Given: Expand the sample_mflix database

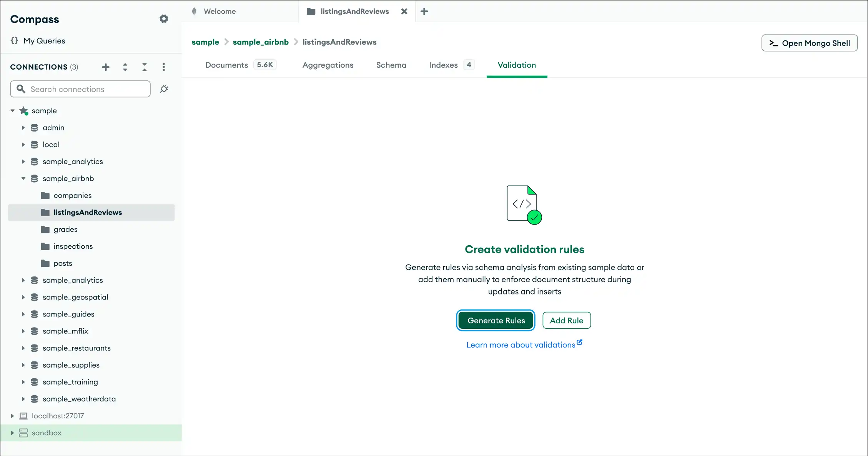Looking at the screenshot, I should click(x=23, y=331).
